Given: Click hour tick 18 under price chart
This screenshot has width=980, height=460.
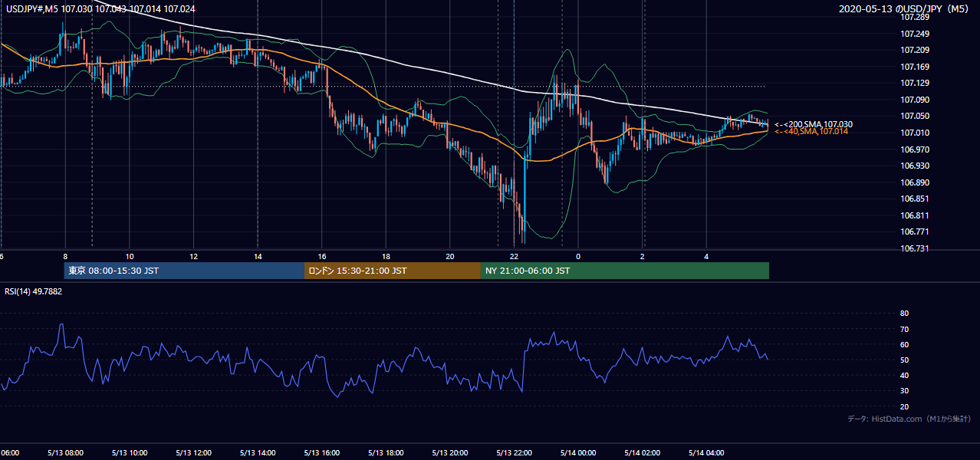Looking at the screenshot, I should [x=386, y=257].
